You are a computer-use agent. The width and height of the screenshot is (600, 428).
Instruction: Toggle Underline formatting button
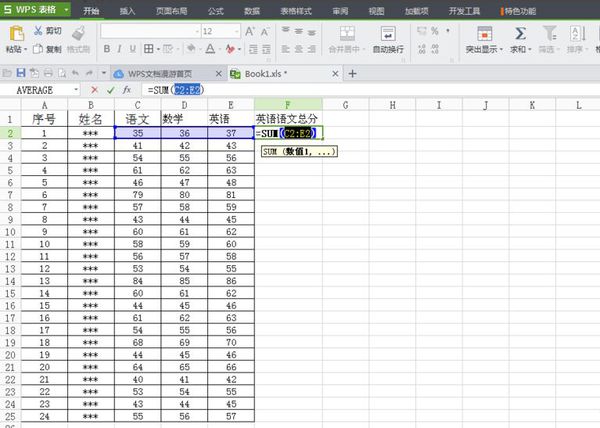132,49
